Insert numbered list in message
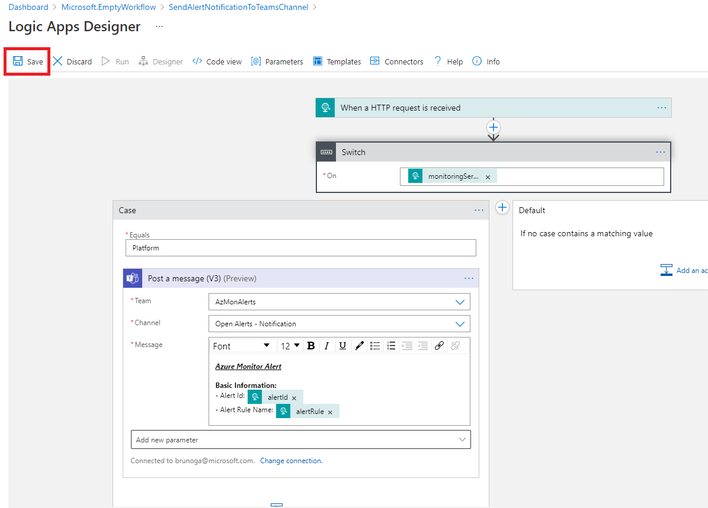The image size is (708, 508). click(x=391, y=346)
